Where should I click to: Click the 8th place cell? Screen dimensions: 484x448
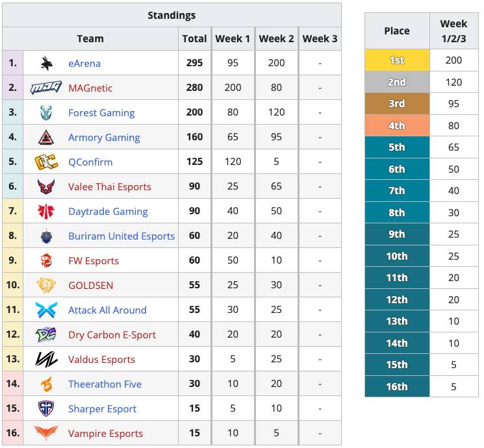(397, 212)
